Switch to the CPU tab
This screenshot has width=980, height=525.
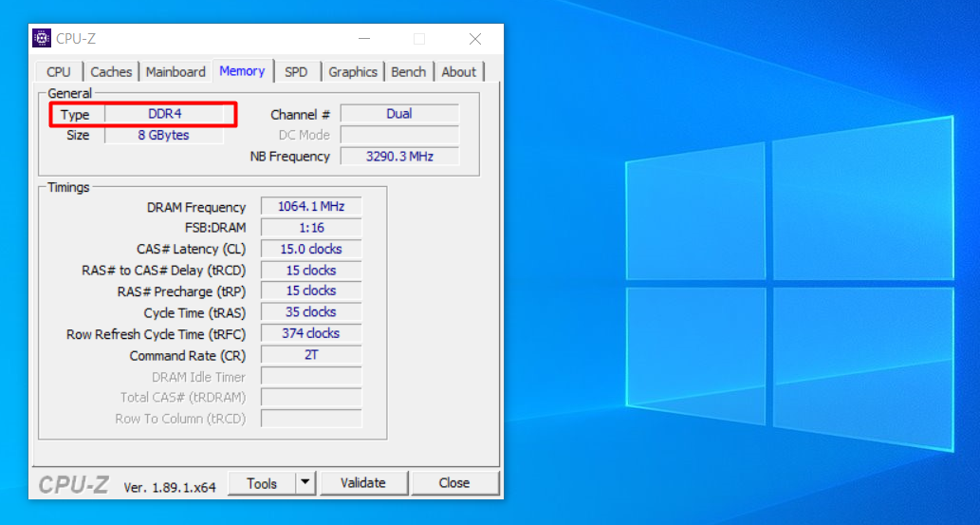(x=58, y=72)
